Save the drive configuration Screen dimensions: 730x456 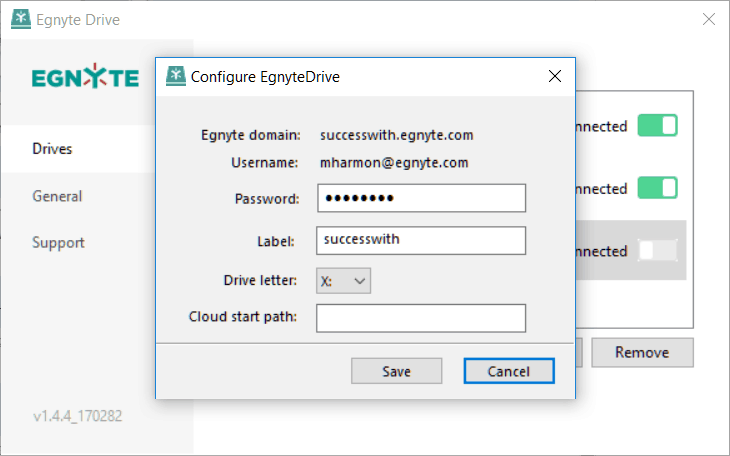click(x=397, y=371)
